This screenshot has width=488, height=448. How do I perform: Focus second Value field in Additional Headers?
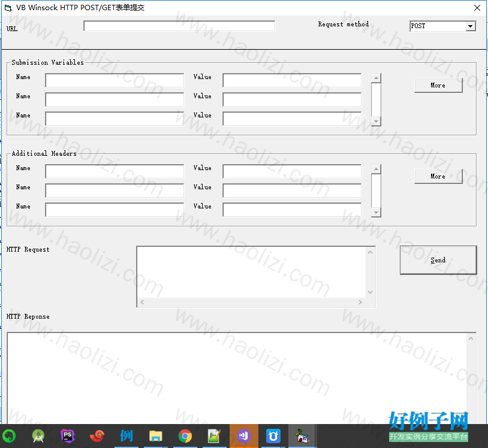(x=292, y=190)
